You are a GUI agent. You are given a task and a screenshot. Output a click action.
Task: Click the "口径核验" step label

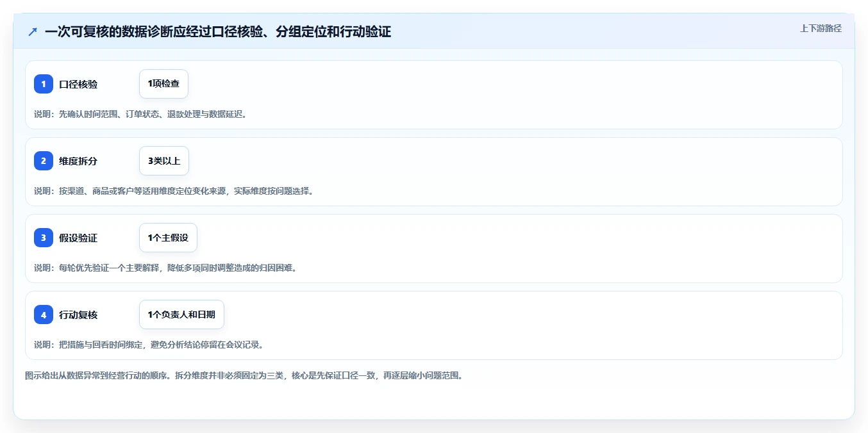point(78,84)
